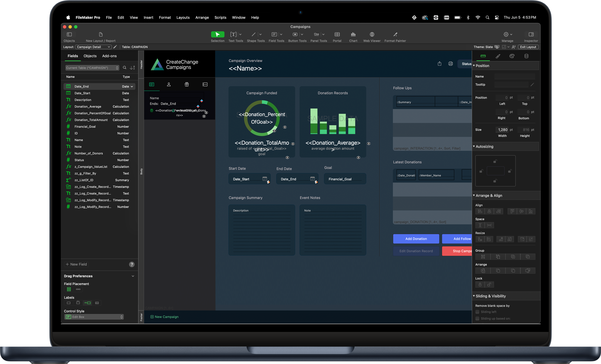Toggle Sliding up based on checkbox
601x364 pixels.
[x=477, y=318]
